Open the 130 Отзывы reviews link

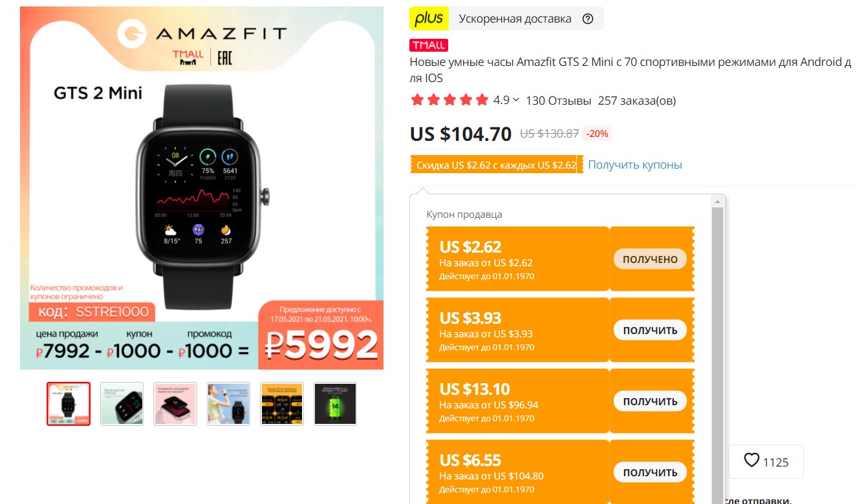pyautogui.click(x=558, y=100)
